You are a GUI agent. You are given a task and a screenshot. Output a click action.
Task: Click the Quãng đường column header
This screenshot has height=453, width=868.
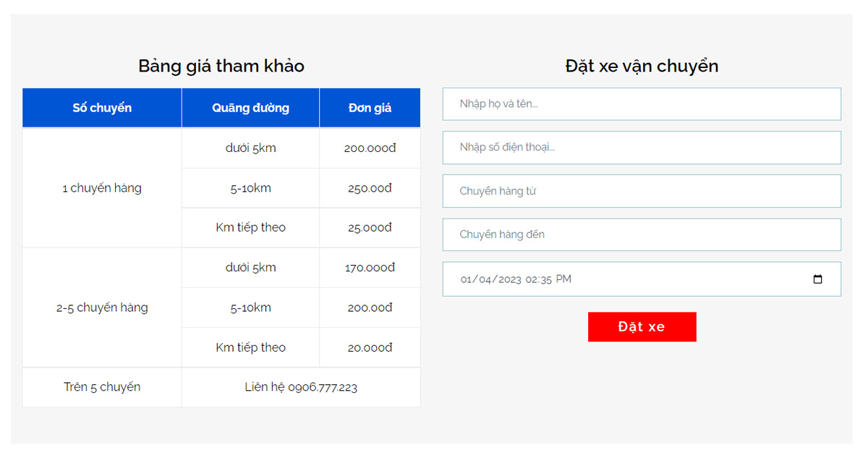[x=250, y=108]
